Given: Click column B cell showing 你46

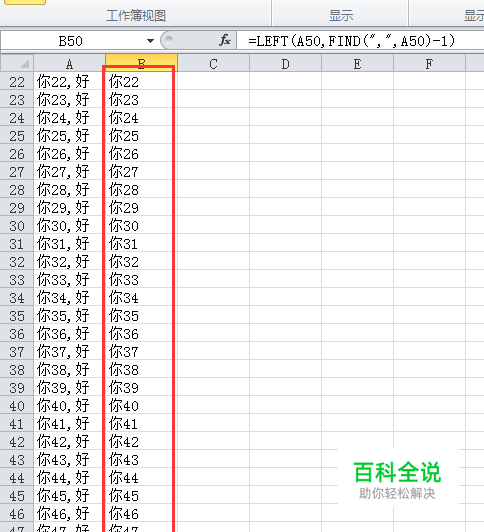Looking at the screenshot, I should point(141,513).
